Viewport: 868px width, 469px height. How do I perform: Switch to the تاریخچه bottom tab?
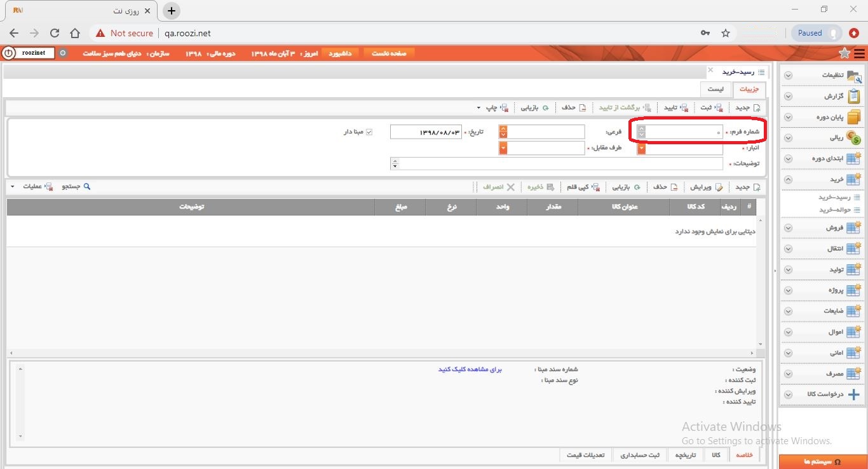click(x=686, y=455)
